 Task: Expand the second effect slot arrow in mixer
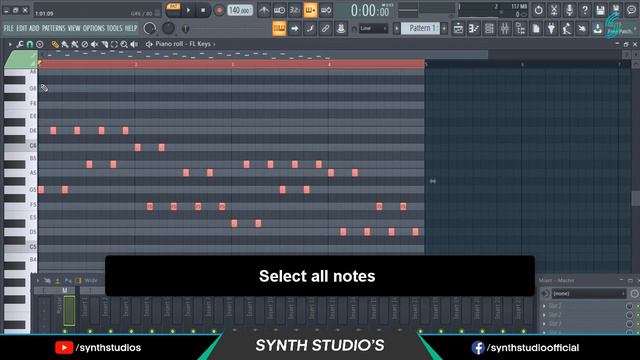tap(544, 315)
